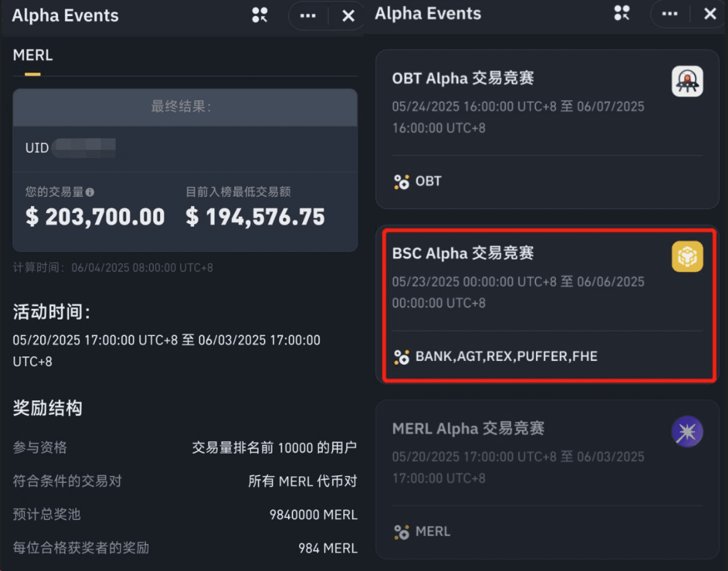This screenshot has width=728, height=571.
Task: Click the info icon next to 您的交易量
Action: click(x=90, y=192)
